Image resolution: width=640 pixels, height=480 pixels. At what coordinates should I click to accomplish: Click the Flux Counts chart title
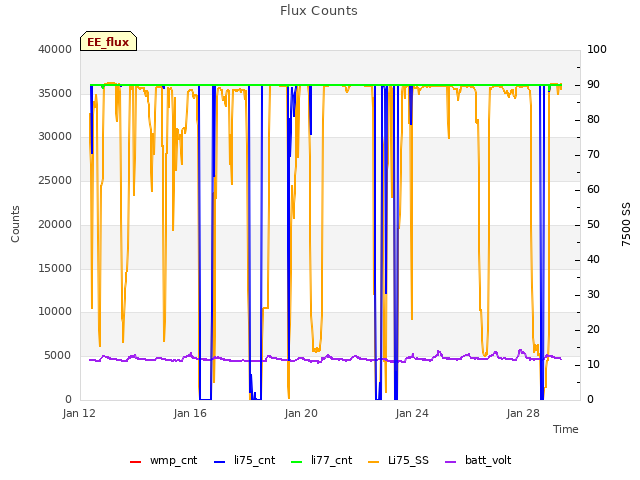point(319,11)
